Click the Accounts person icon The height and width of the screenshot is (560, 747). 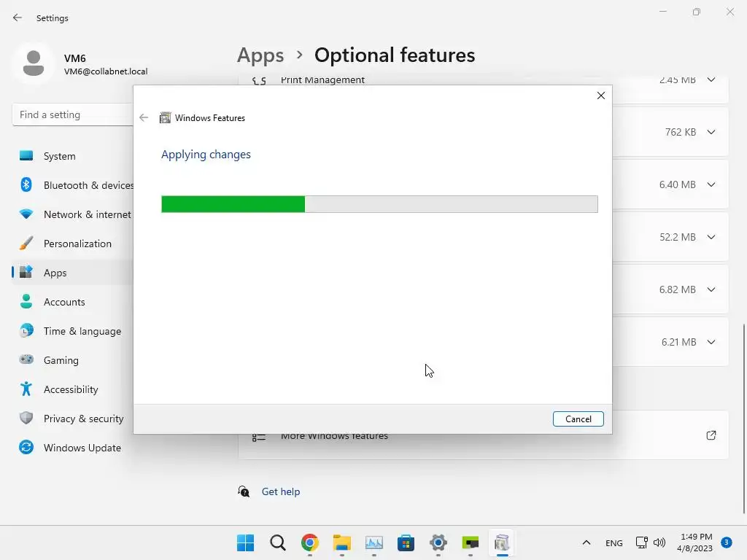click(26, 301)
